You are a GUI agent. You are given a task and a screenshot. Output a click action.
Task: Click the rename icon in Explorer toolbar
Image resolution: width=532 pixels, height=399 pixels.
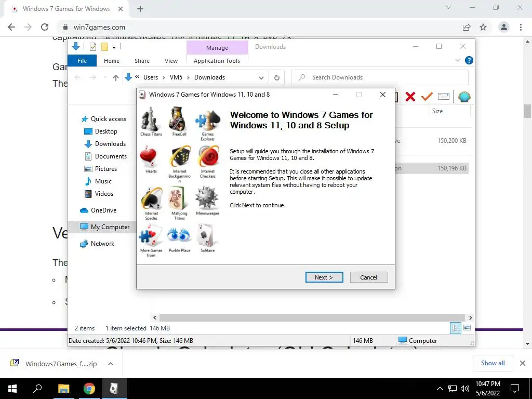tap(444, 97)
